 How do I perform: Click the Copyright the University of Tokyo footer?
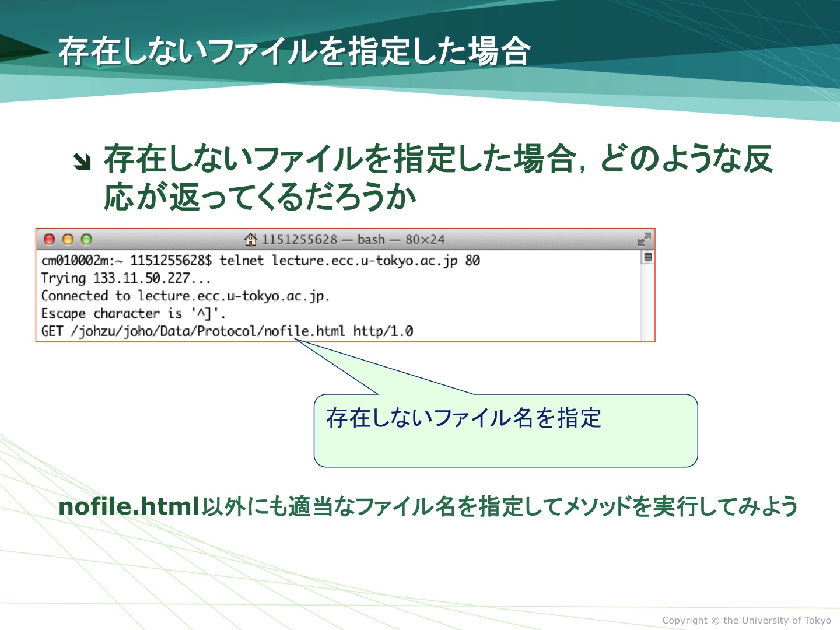[747, 620]
